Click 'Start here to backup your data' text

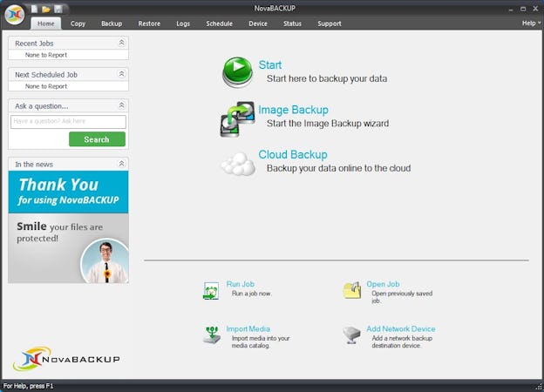pos(327,78)
